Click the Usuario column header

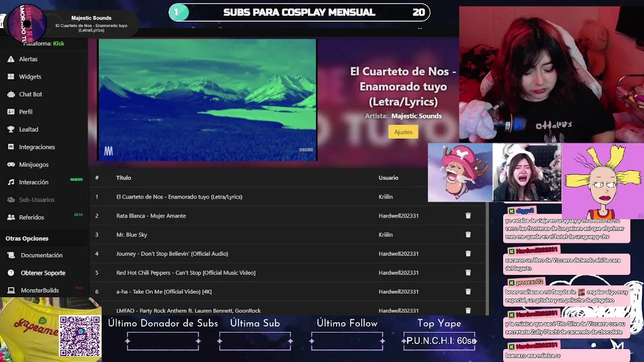point(388,177)
